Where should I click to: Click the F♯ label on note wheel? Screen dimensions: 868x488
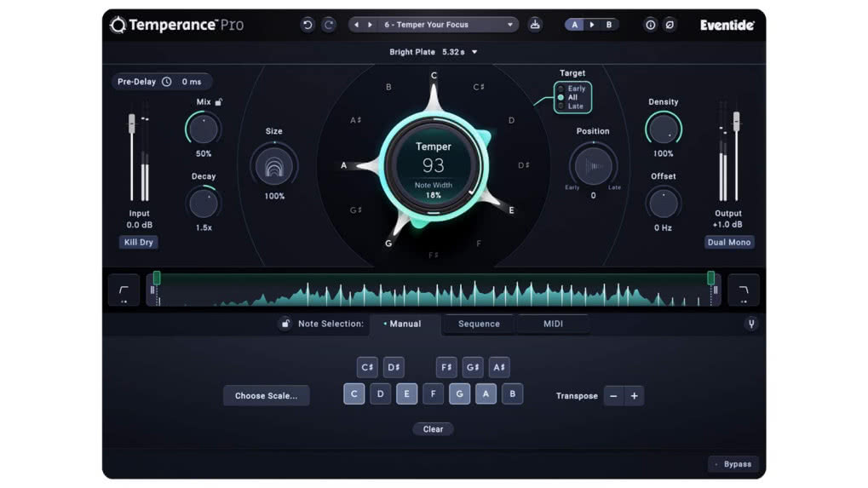[434, 255]
